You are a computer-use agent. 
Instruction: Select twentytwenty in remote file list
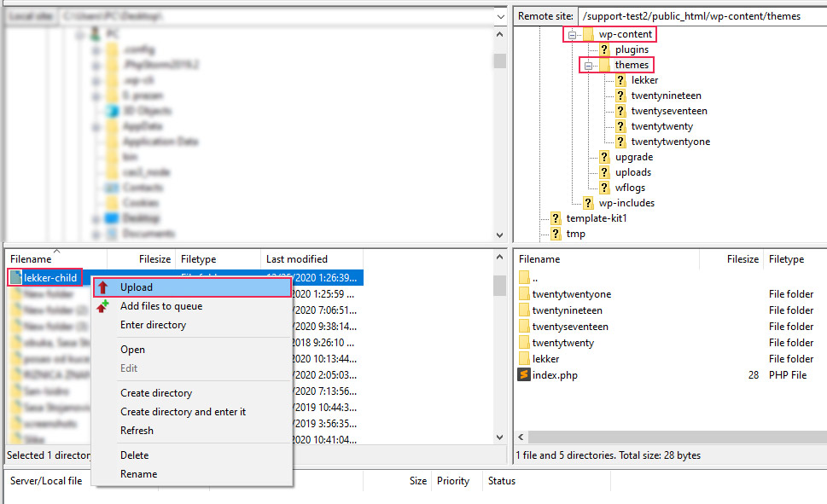pos(562,343)
